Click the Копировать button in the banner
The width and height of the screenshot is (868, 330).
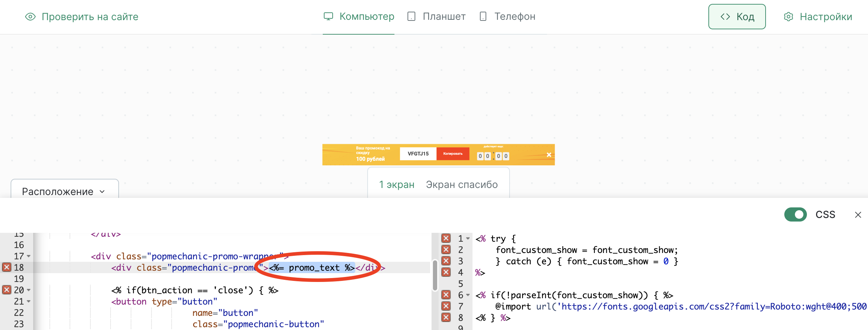[453, 154]
